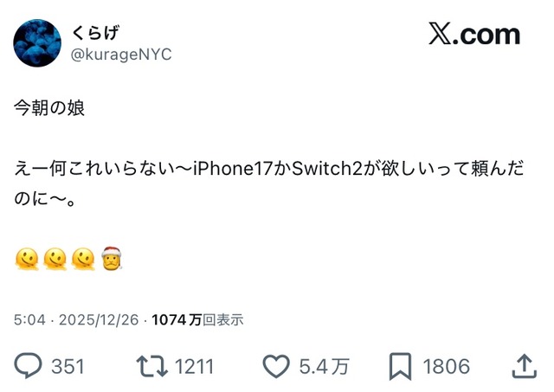Click the 1211 repost count

(195, 366)
